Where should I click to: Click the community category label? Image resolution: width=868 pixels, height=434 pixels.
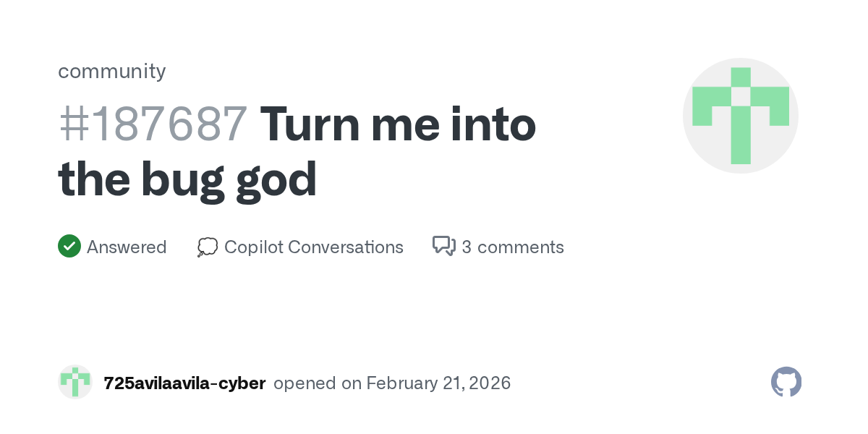coord(111,71)
